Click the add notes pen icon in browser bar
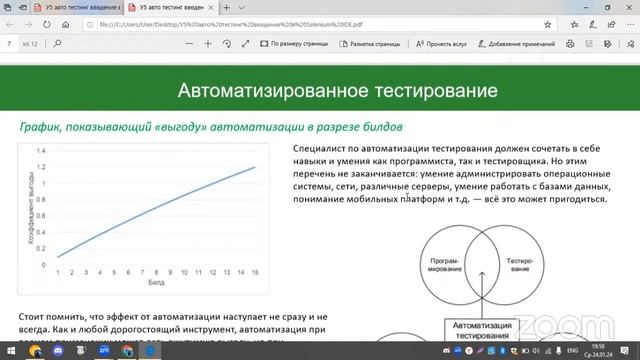Screen dimensions: 640x360 point(593,24)
